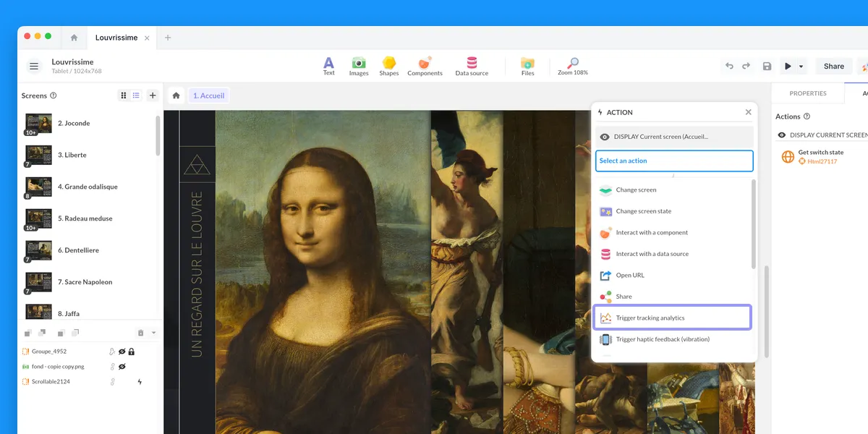The height and width of the screenshot is (434, 868).
Task: Click the help icon next to Actions
Action: click(807, 116)
